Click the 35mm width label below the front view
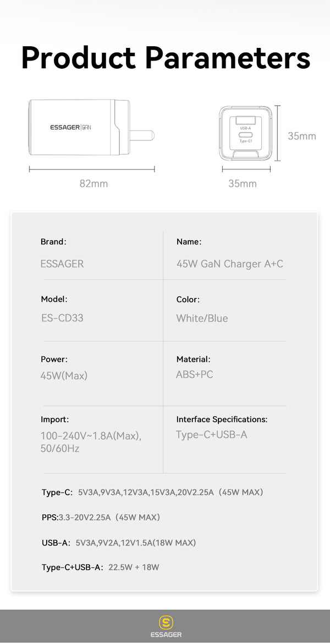Image resolution: width=330 pixels, height=644 pixels. tap(243, 183)
